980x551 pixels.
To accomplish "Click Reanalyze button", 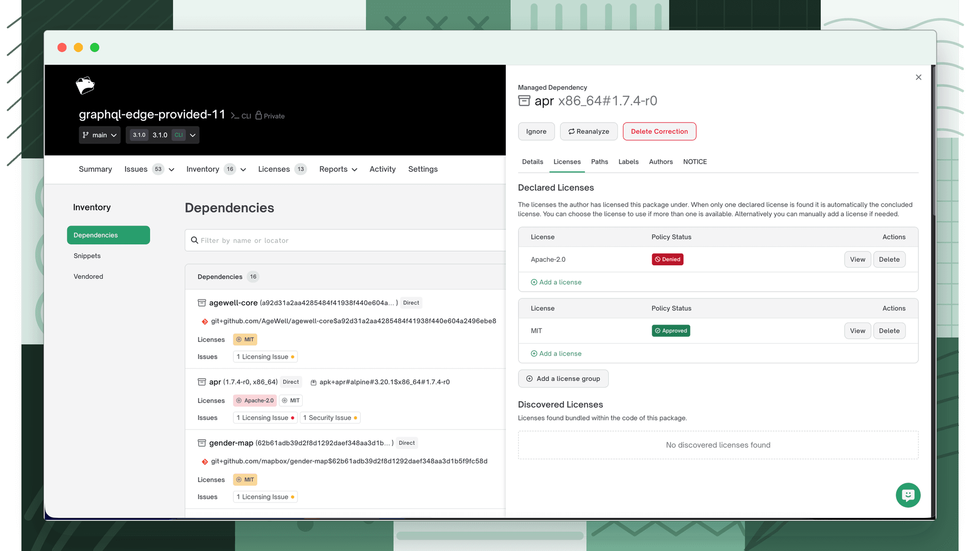I will pos(589,132).
